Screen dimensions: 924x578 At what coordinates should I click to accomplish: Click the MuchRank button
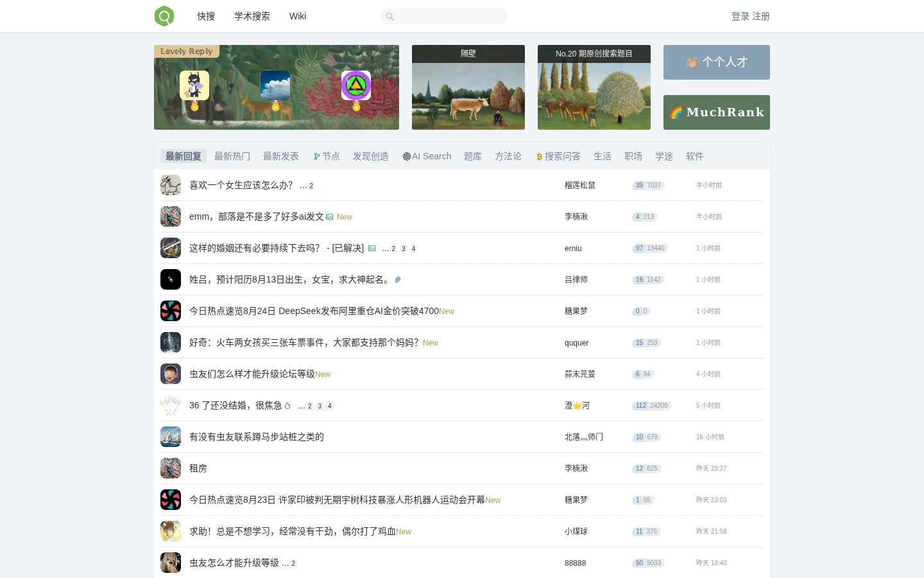coord(717,112)
